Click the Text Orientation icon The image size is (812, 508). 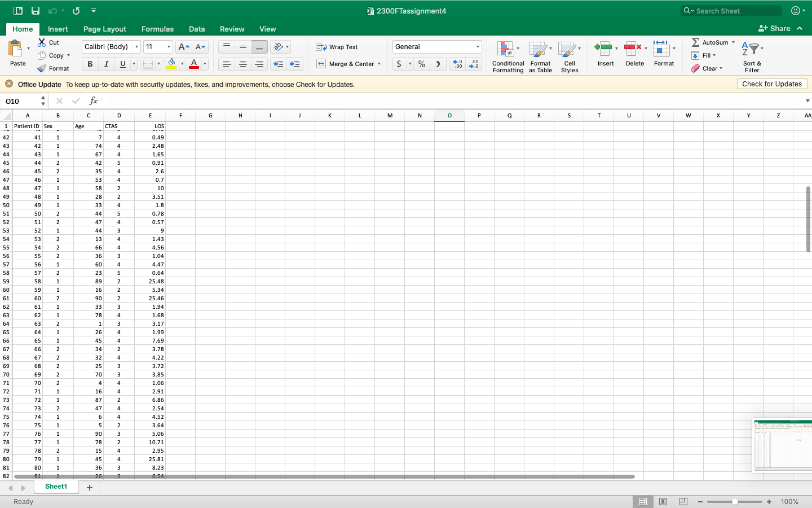278,47
